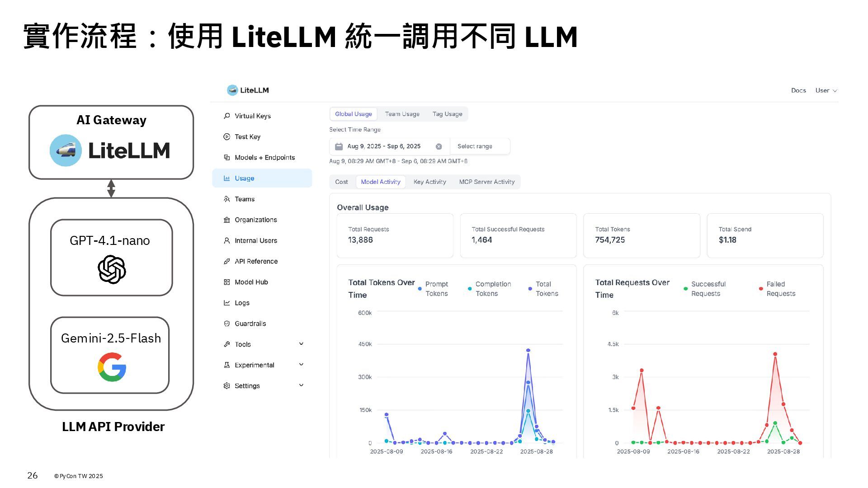The image size is (868, 488).
Task: Toggle Prompt Tokens legend series
Action: coord(433,289)
